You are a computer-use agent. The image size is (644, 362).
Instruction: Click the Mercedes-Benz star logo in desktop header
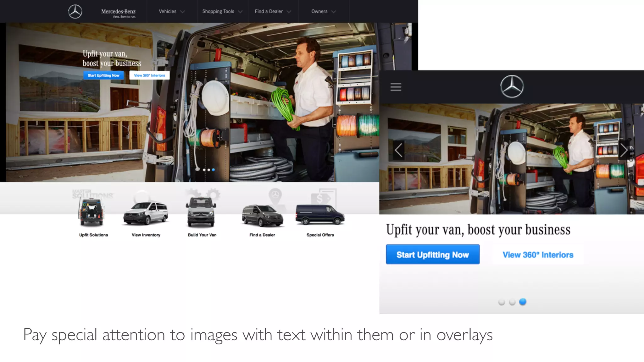(75, 12)
